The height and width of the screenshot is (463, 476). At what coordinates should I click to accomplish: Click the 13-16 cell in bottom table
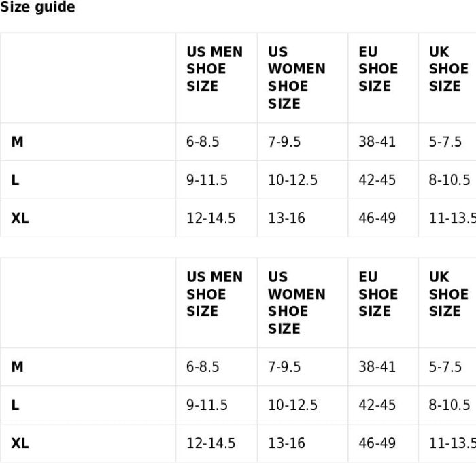click(286, 443)
